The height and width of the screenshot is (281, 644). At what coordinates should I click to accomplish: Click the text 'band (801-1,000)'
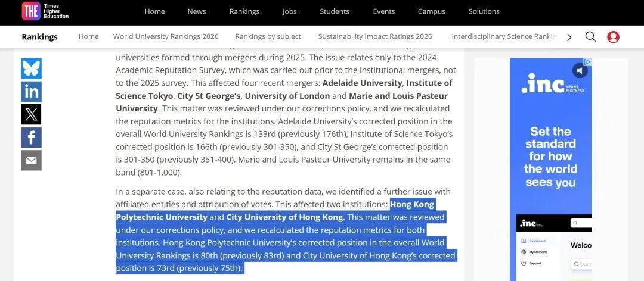148,173
